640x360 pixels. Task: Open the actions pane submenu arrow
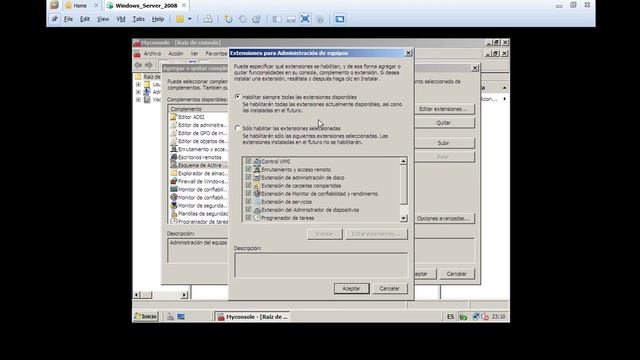point(505,99)
